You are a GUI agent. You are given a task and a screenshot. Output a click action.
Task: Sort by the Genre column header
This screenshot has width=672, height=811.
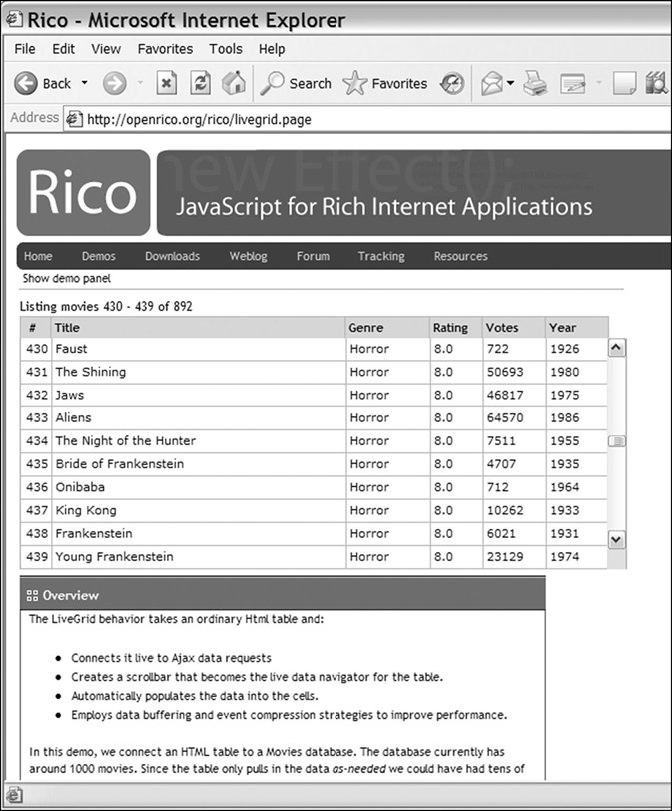[x=387, y=328]
